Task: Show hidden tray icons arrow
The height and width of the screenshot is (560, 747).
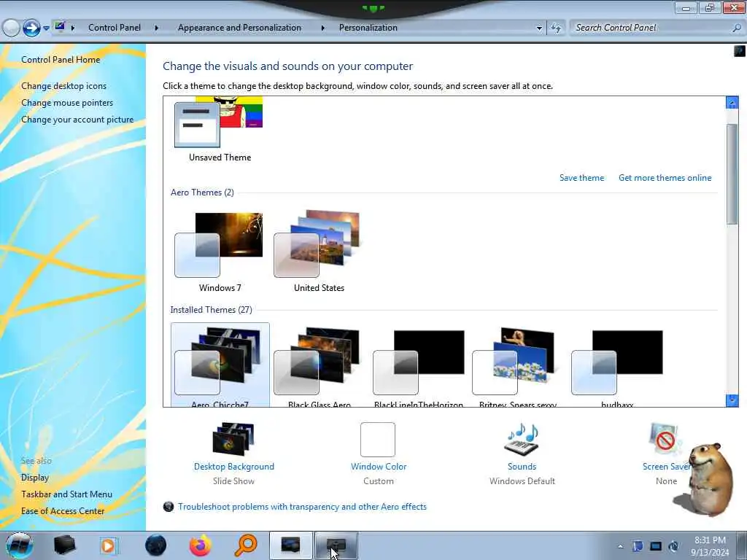Action: click(x=620, y=547)
